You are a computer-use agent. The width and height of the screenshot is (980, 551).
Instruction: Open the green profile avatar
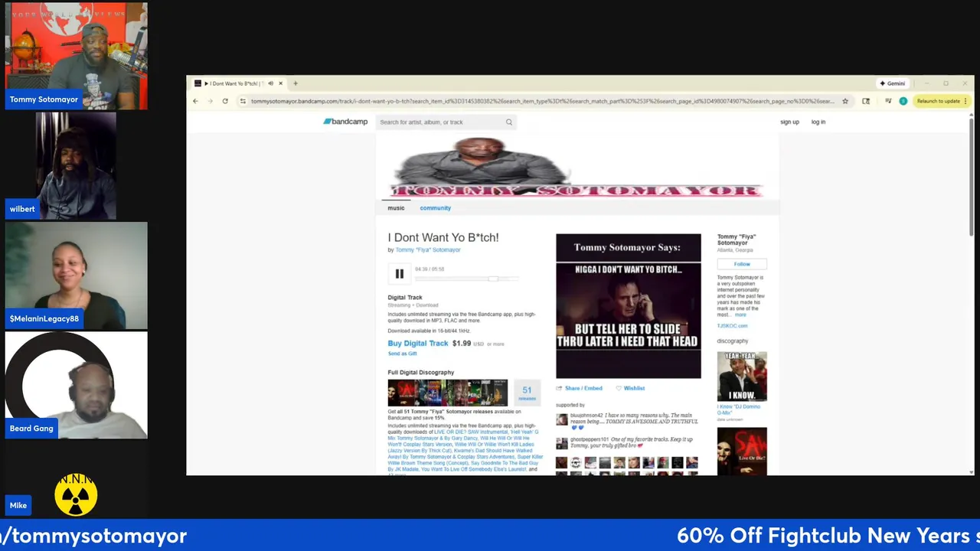click(903, 101)
